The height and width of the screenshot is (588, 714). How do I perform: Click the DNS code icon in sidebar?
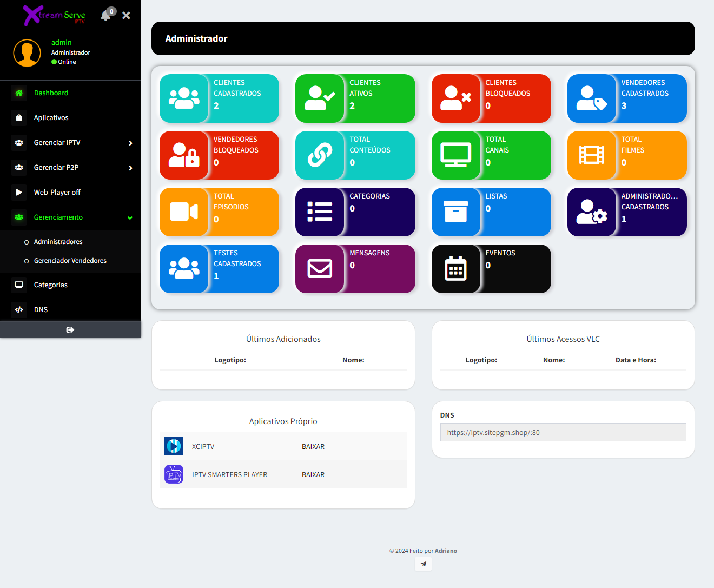point(19,310)
